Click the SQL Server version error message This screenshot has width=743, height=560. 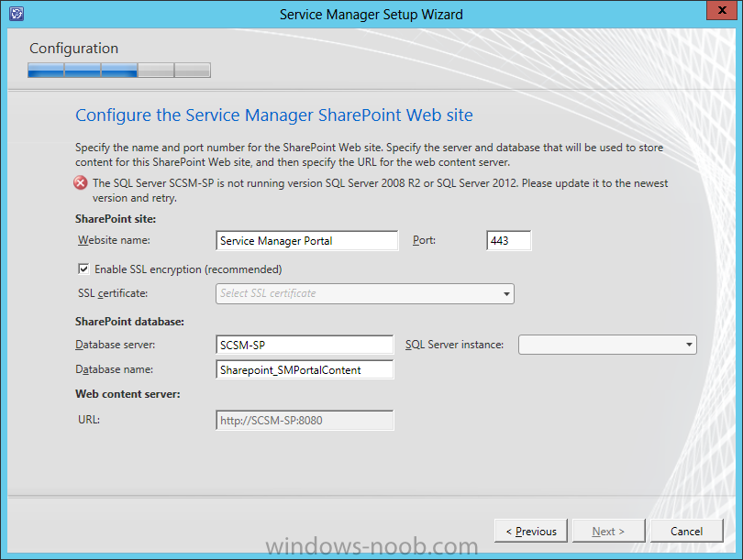[x=380, y=190]
